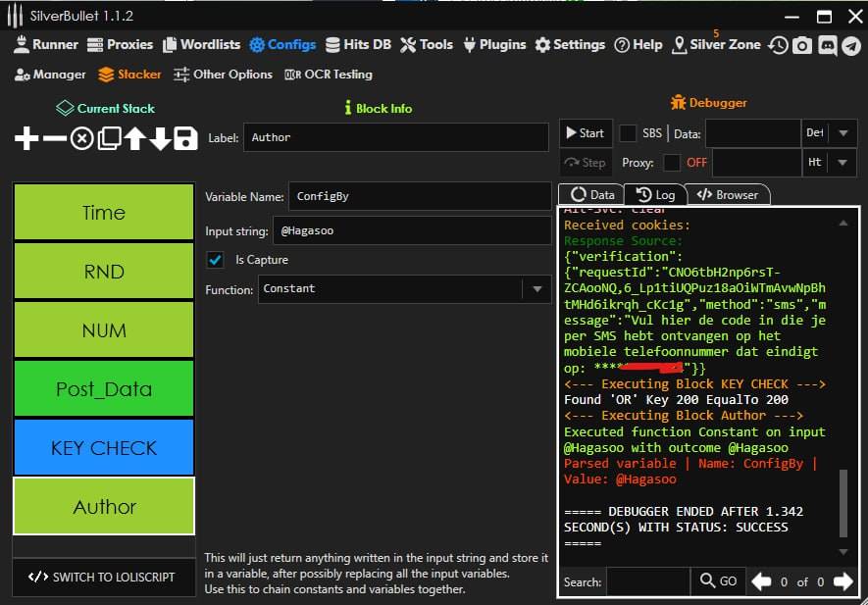Click the SWITCH TO LOLISCRIPT button
Image resolution: width=868 pixels, height=605 pixels.
tap(103, 577)
